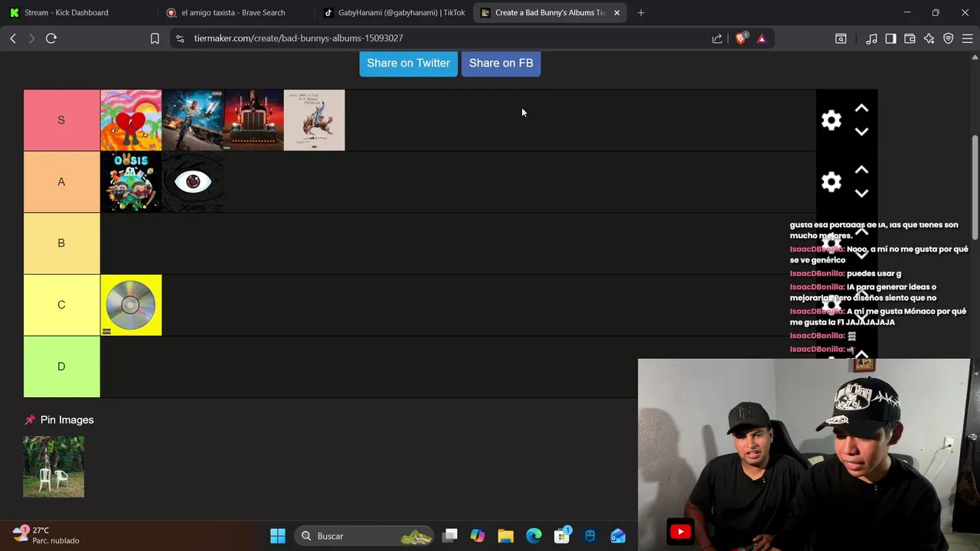This screenshot has height=551, width=980.
Task: Move the S tier row down
Action: click(861, 132)
